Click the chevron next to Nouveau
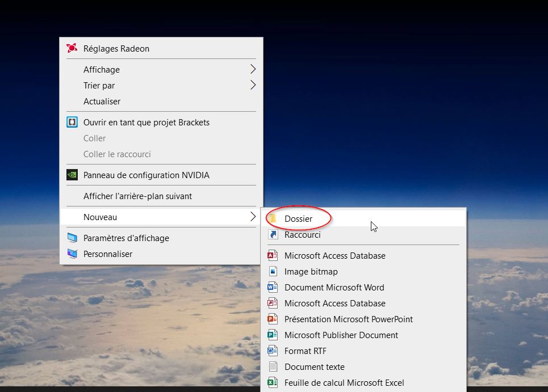548x392 pixels. pyautogui.click(x=253, y=216)
